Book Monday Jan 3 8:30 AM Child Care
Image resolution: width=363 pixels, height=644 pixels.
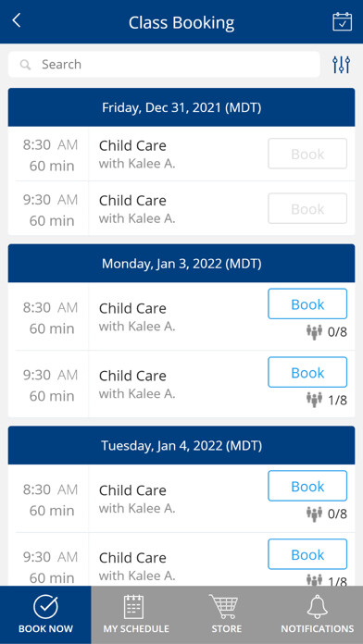307,303
